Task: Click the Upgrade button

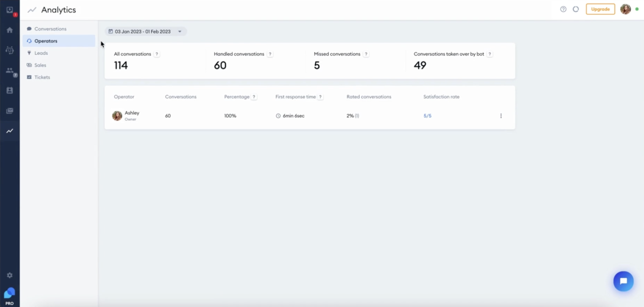Action: [600, 9]
